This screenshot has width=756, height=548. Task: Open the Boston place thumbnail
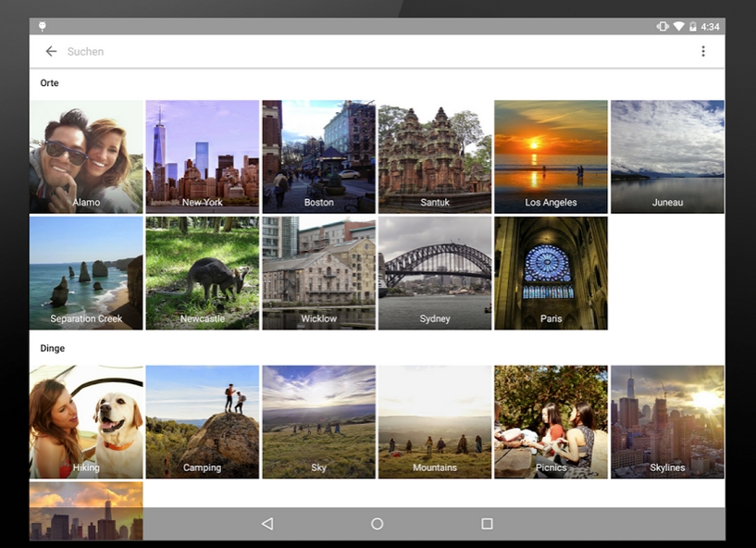318,156
